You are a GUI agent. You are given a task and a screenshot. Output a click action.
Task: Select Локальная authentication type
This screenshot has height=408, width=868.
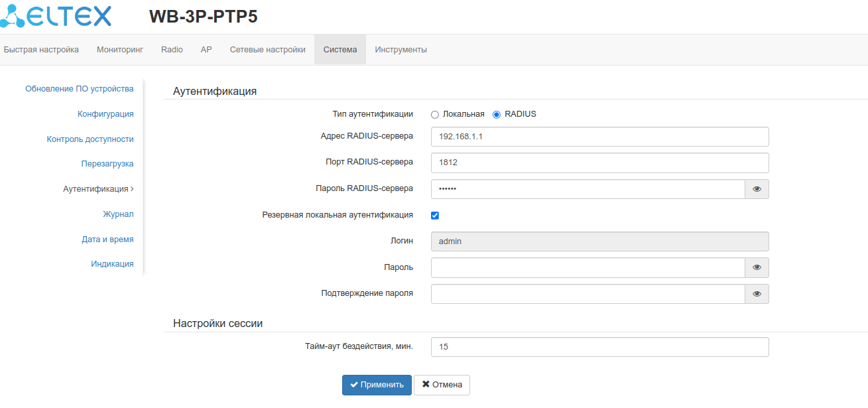coord(435,114)
